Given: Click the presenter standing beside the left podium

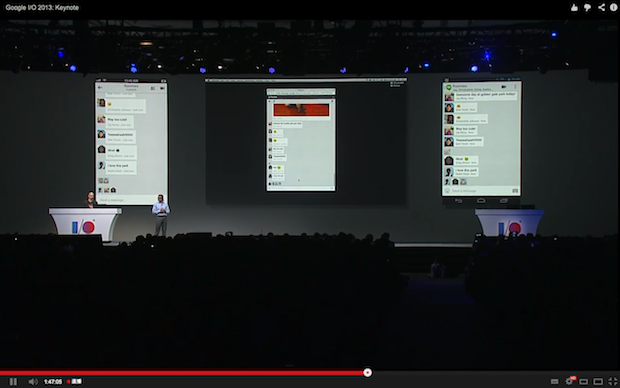Looking at the screenshot, I should 161,215.
